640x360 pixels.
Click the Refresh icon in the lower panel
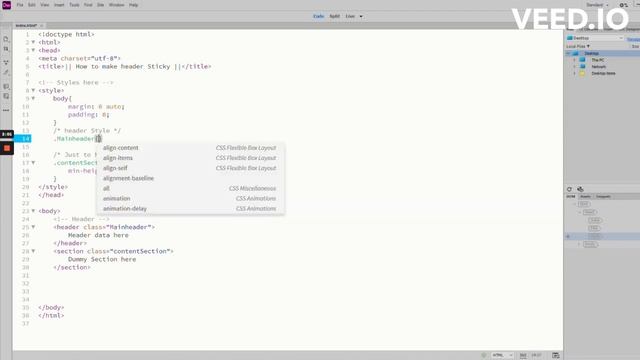tap(569, 189)
